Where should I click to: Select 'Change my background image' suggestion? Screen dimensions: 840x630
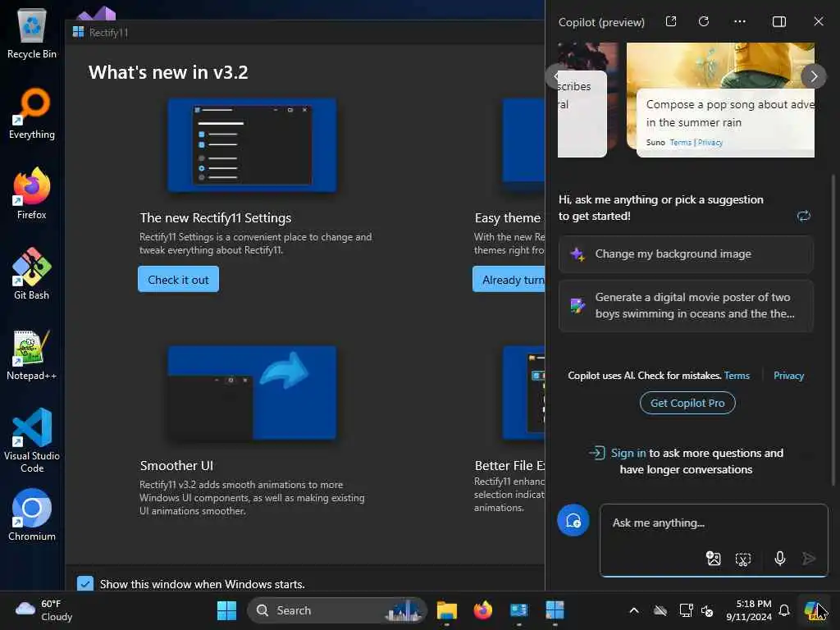point(686,254)
